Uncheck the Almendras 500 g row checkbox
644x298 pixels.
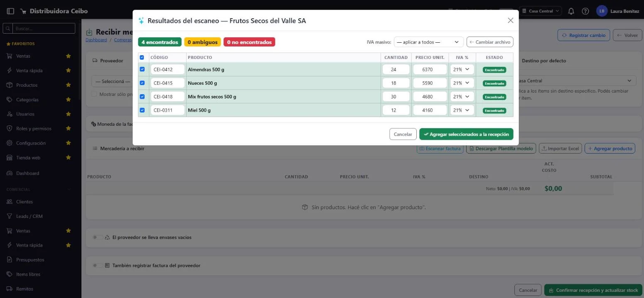(142, 69)
